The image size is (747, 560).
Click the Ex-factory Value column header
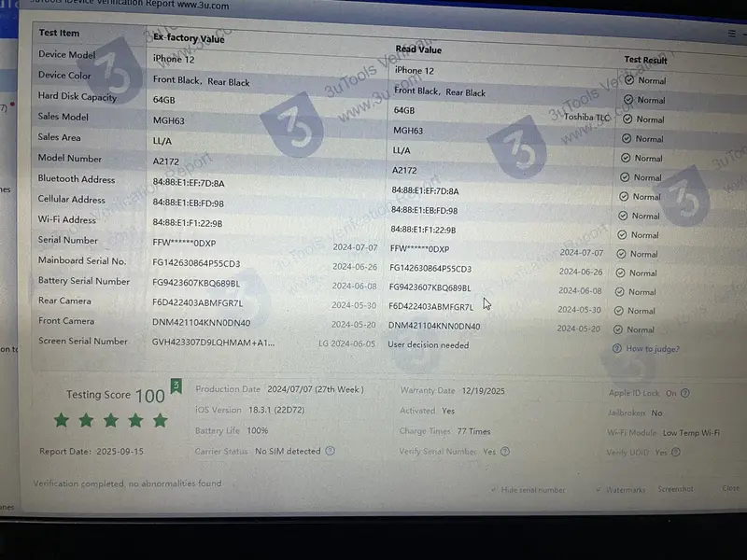point(189,39)
